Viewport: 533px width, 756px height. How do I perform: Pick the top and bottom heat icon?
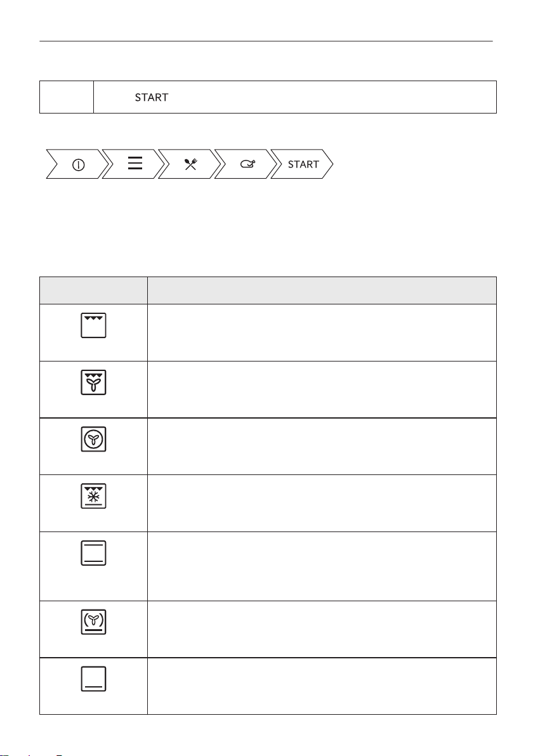pos(93,553)
